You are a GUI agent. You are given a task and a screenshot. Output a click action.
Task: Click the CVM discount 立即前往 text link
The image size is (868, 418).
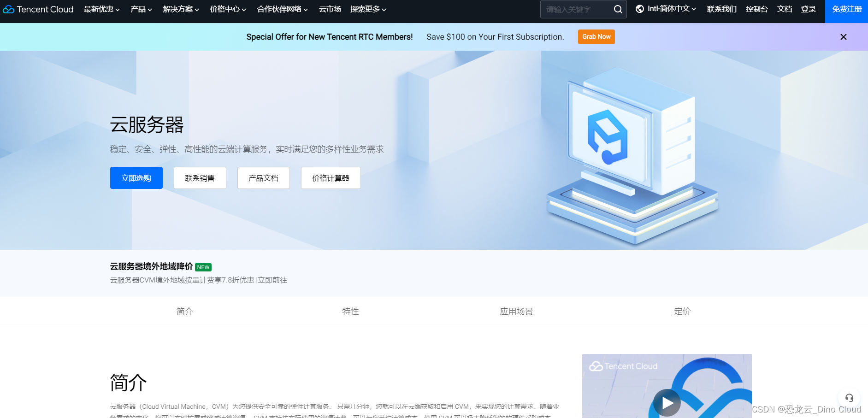tap(272, 280)
